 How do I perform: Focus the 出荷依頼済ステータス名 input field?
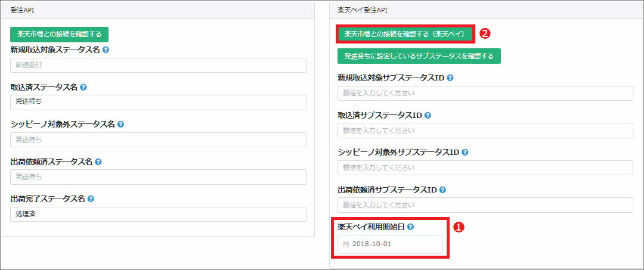[159, 177]
